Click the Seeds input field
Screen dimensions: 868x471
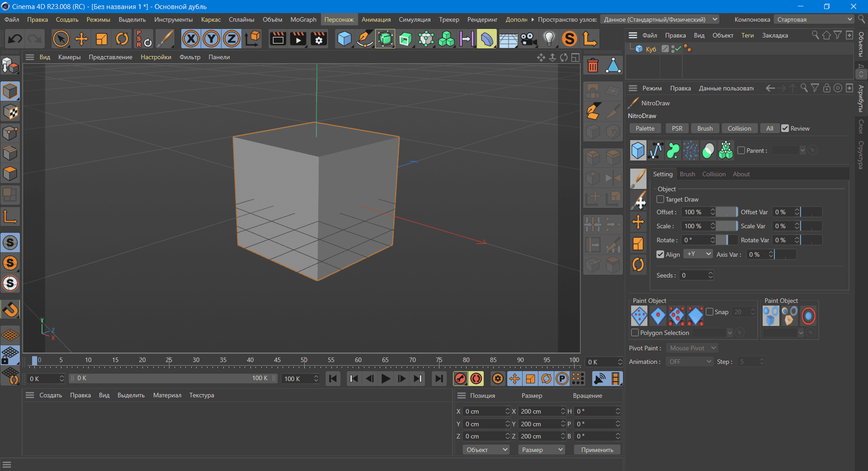click(x=696, y=275)
